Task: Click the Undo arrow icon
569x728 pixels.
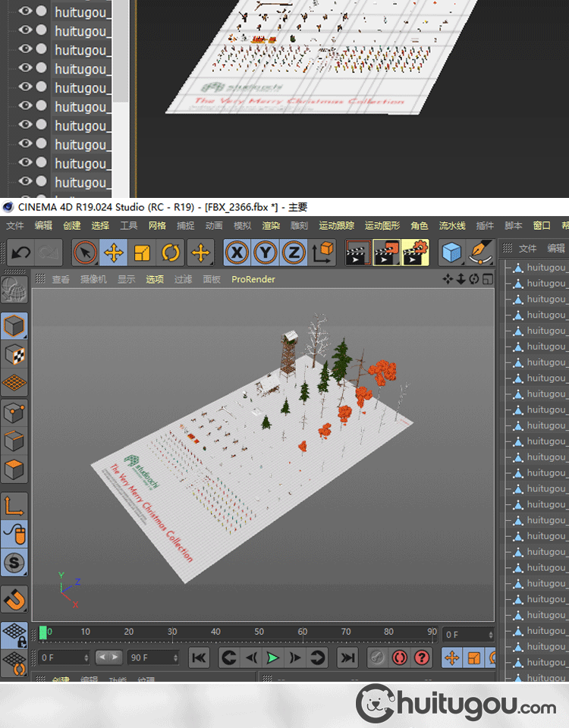Action: pos(20,253)
